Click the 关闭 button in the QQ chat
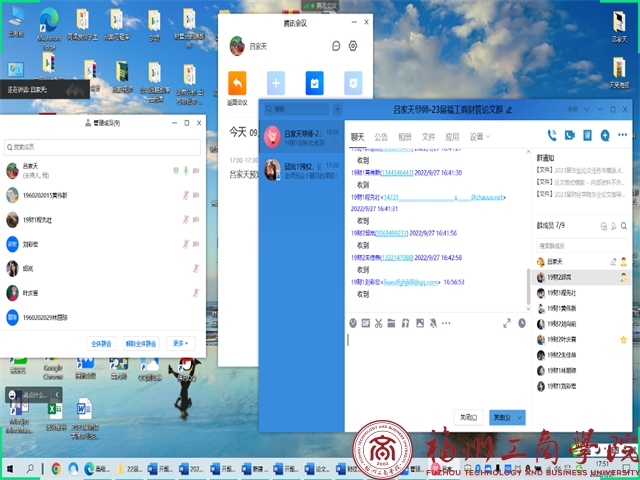The height and width of the screenshot is (480, 640). (x=469, y=418)
